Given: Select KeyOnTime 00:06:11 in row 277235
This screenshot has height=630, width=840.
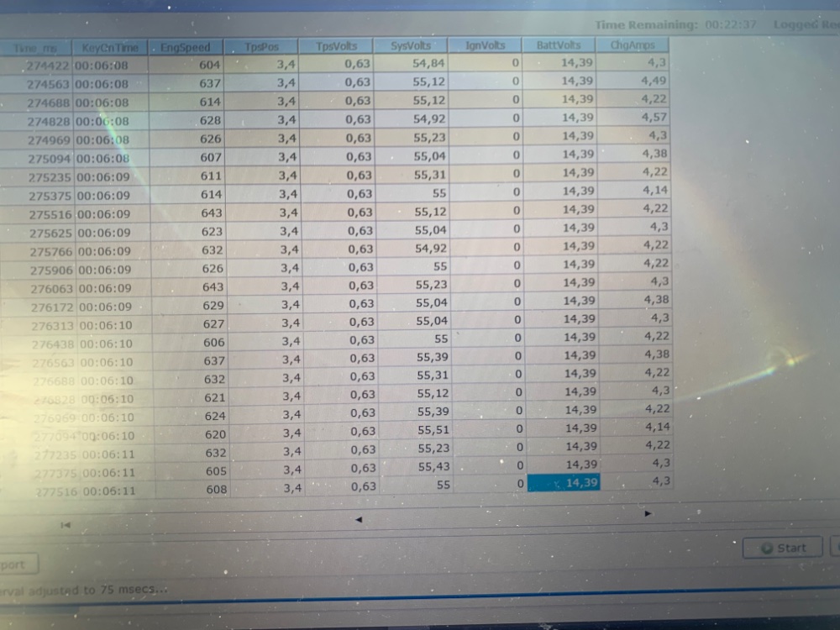Looking at the screenshot, I should point(118,454).
